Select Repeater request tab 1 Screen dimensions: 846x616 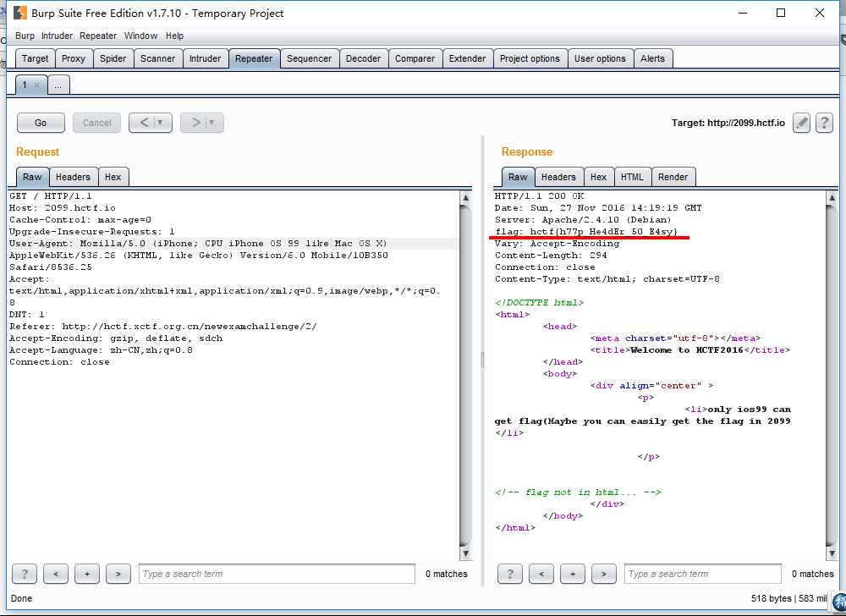(25, 85)
